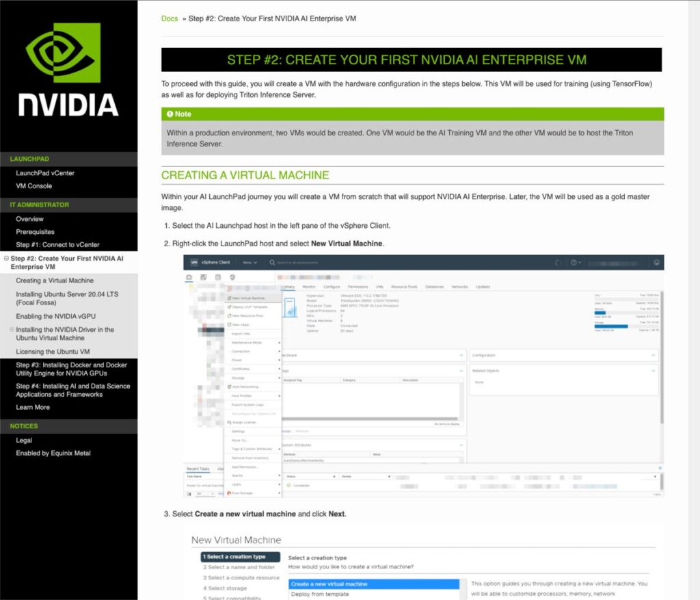Click the Note exclamation icon
The image size is (700, 600).
pyautogui.click(x=170, y=114)
